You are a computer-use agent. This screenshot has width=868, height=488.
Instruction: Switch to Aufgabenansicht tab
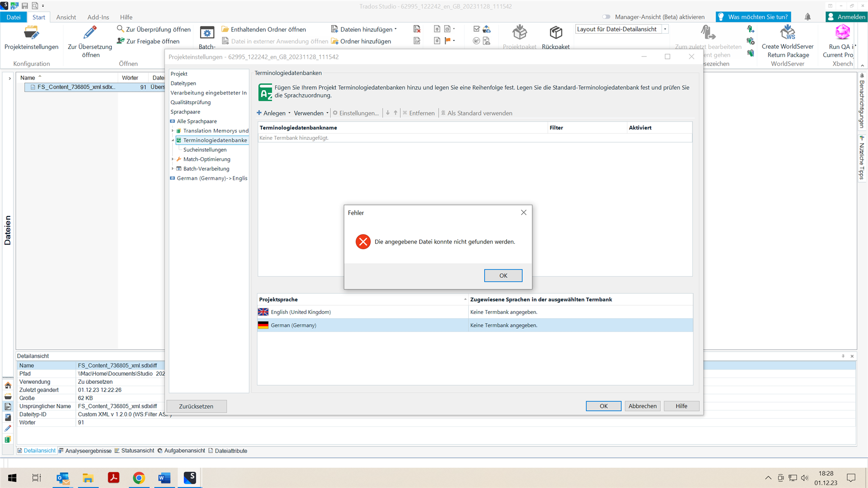tap(181, 451)
